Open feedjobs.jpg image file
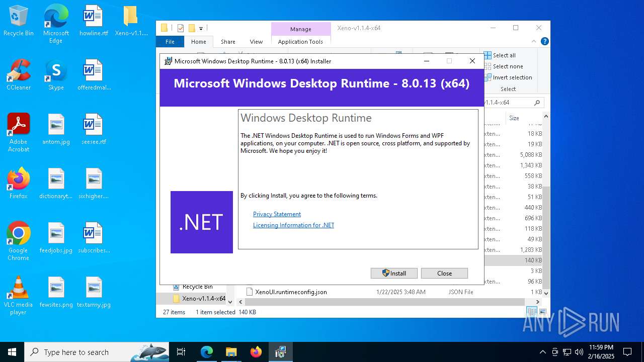Viewport: 644px width, 362px height. click(x=56, y=238)
